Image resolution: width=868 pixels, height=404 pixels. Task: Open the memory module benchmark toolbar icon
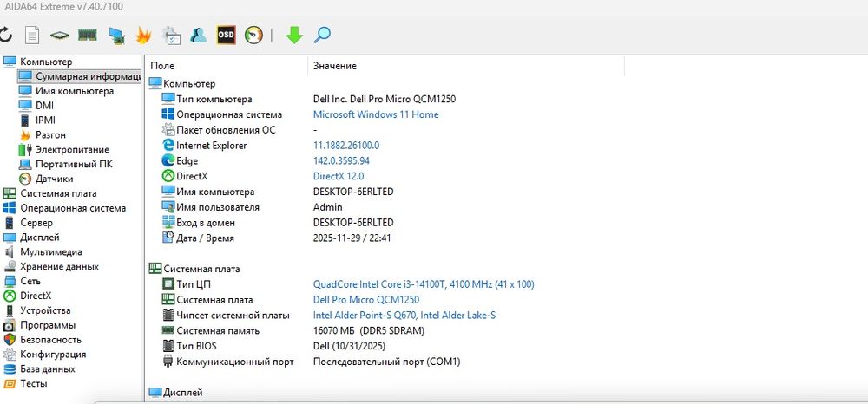(88, 35)
